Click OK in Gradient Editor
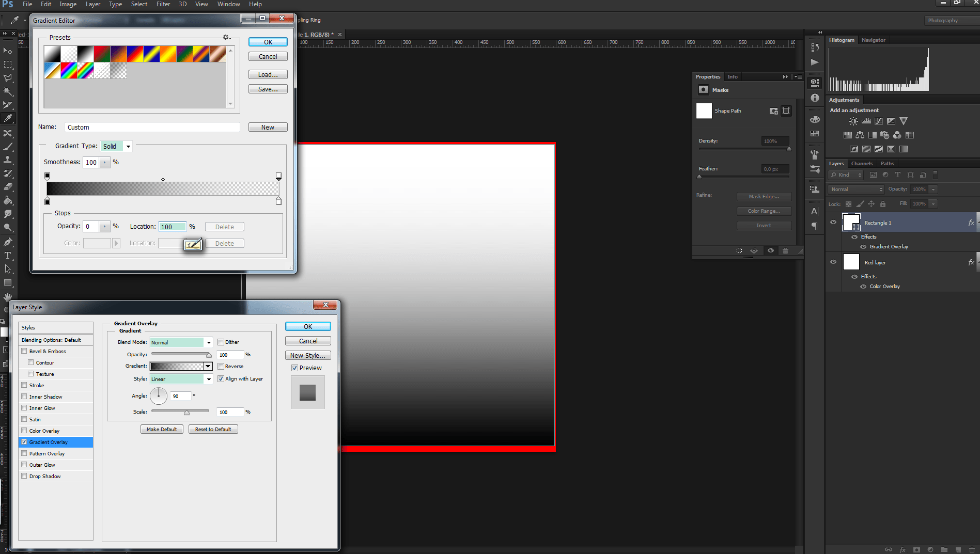The height and width of the screenshot is (554, 980). pyautogui.click(x=268, y=42)
